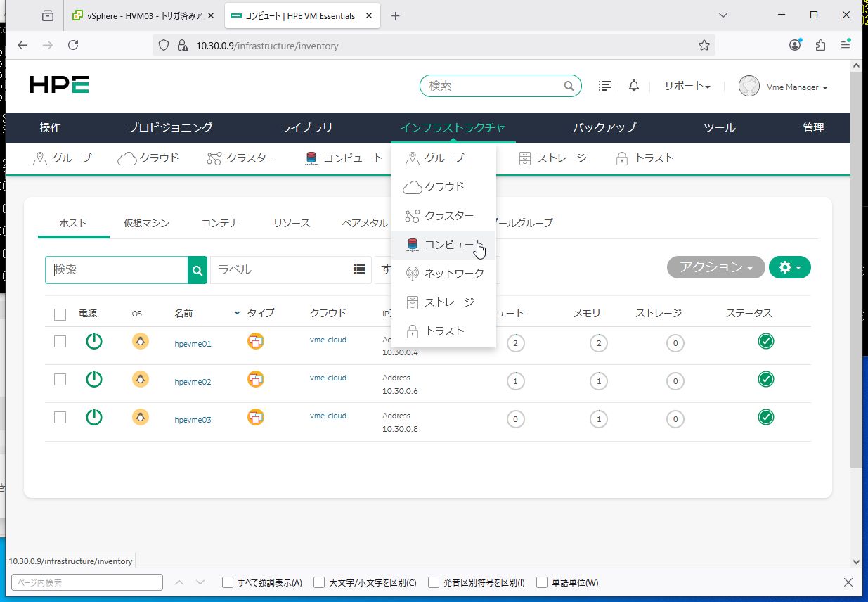Click the type icon for hpevme03
This screenshot has height=602, width=868.
[256, 417]
